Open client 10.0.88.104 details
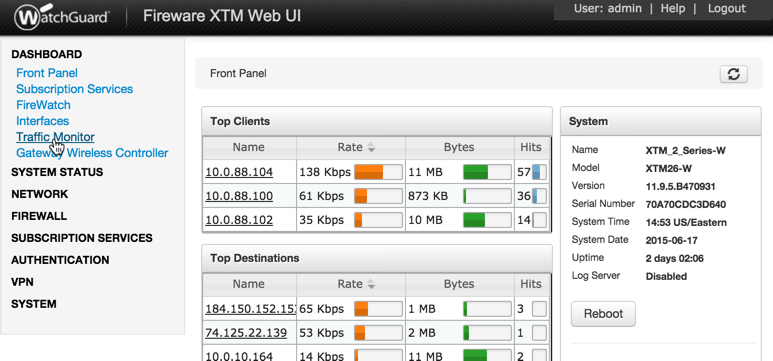Screen dimensions: 773x361 click(x=239, y=172)
